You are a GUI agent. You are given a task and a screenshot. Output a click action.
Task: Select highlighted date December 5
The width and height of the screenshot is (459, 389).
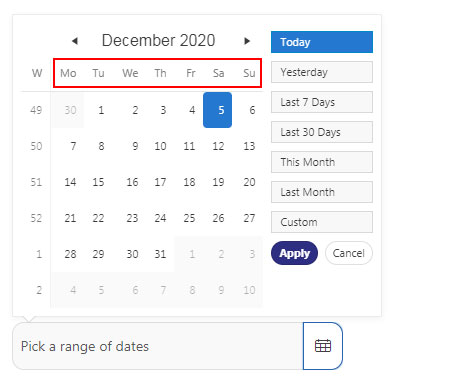217,110
